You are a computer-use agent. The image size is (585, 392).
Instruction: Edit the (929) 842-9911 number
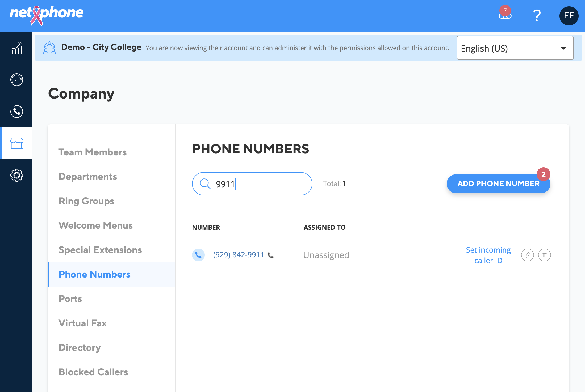(x=528, y=255)
